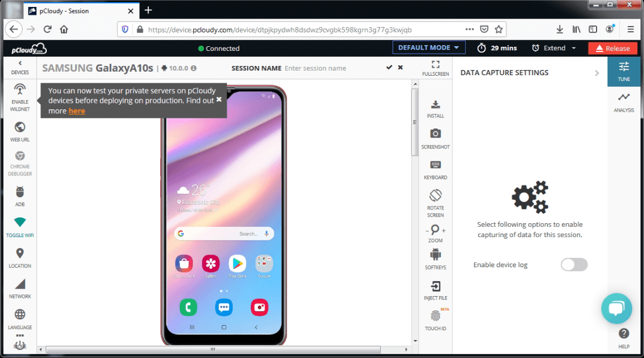This screenshot has height=358, width=644.
Task: Confirm the session name with checkmark
Action: point(389,67)
